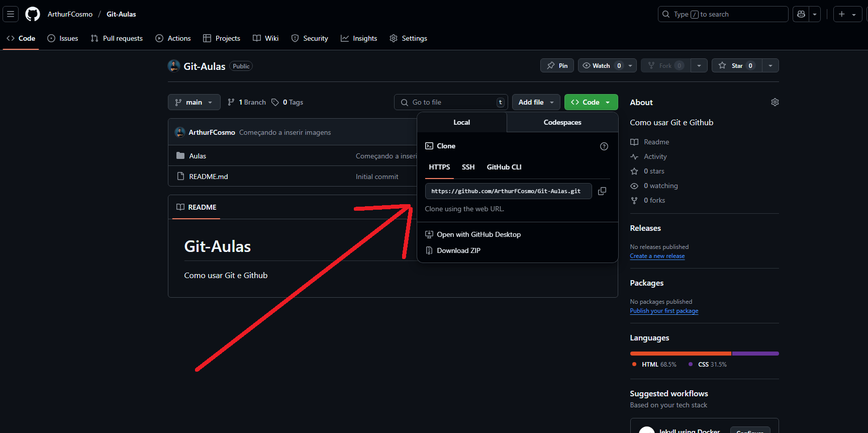Open the Packages heading link
The height and width of the screenshot is (433, 868).
coord(647,283)
